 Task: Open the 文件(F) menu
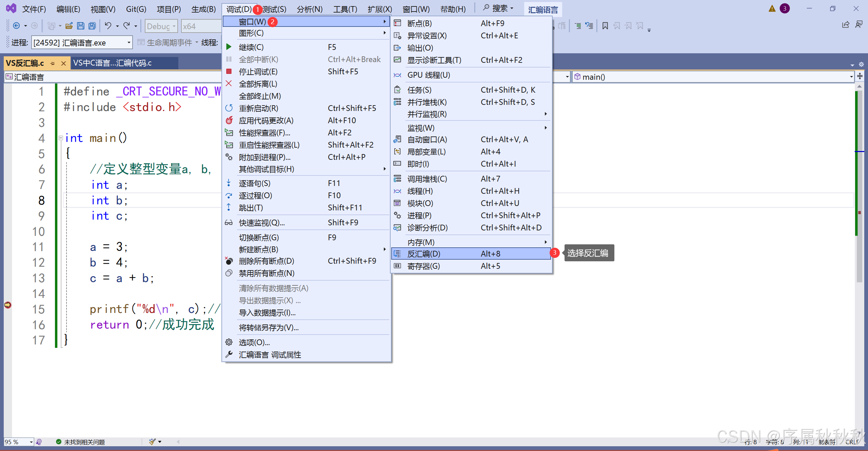[x=34, y=9]
